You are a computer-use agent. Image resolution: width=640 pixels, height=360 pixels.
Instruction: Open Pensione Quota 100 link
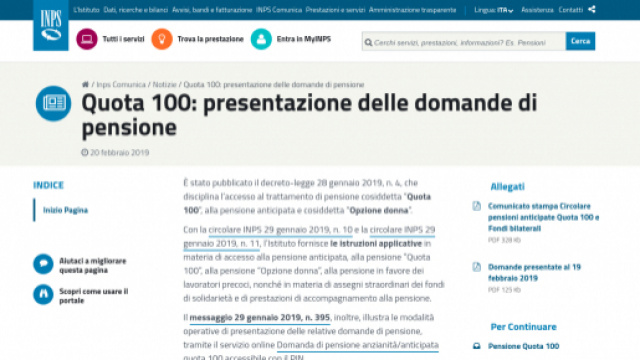tap(524, 346)
